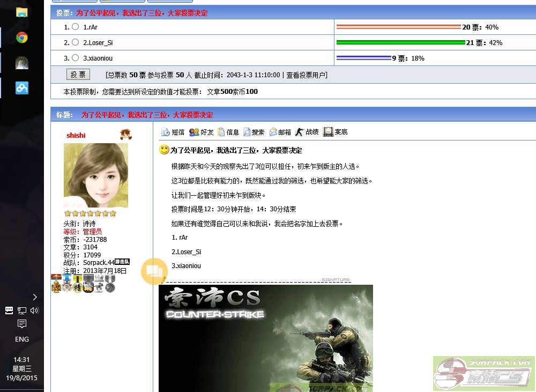Open the ENG input language switcher
The width and height of the screenshot is (536, 392).
pyautogui.click(x=22, y=339)
